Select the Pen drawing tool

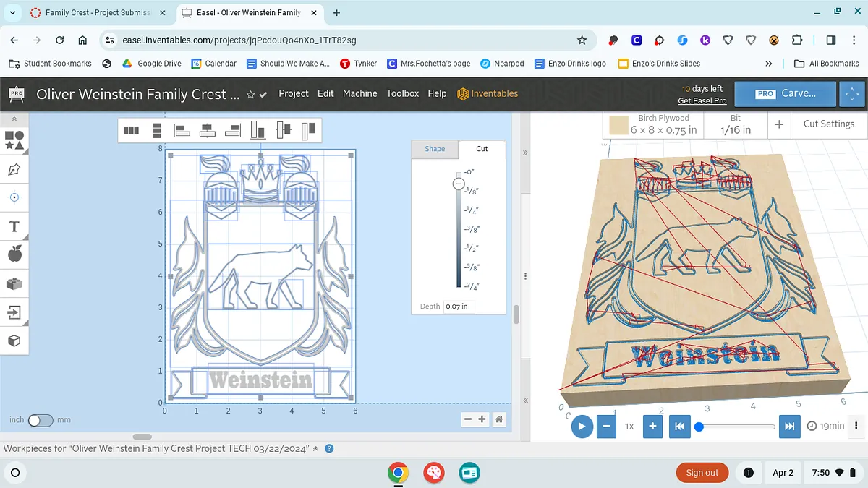(14, 169)
